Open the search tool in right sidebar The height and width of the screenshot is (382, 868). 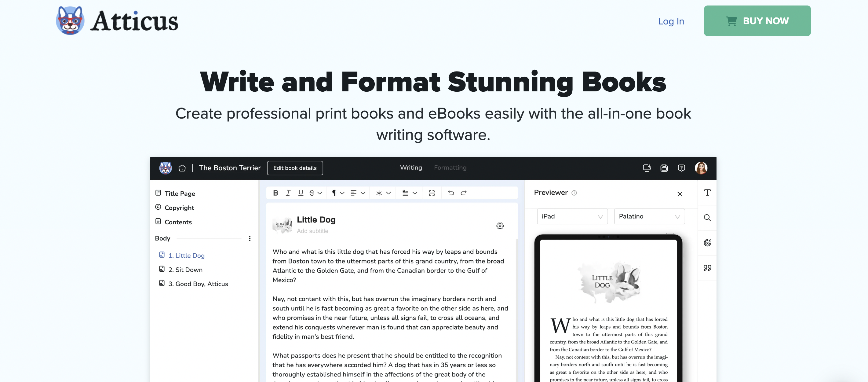(707, 218)
